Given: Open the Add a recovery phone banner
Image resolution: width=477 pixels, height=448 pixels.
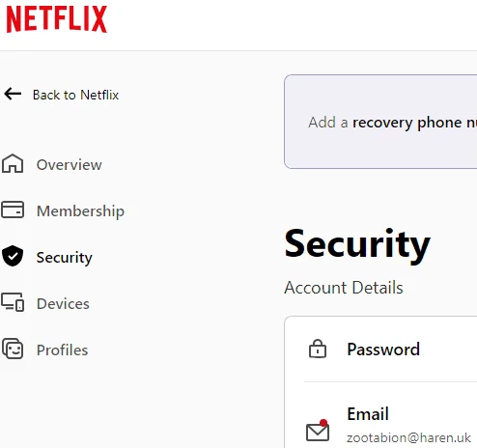Looking at the screenshot, I should point(380,122).
